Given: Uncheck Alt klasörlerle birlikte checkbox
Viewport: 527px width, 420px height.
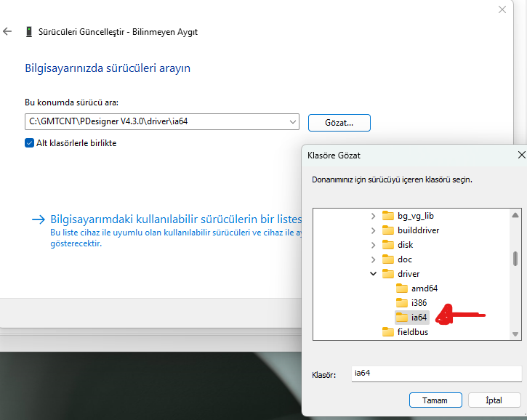Looking at the screenshot, I should coord(29,143).
